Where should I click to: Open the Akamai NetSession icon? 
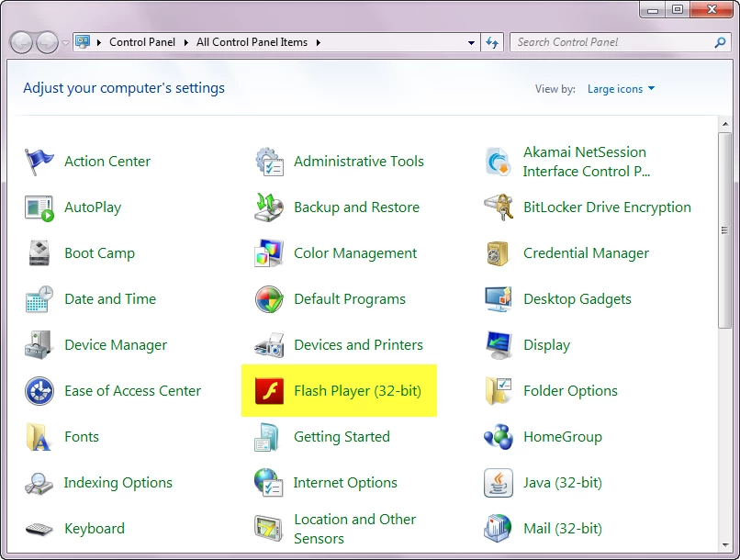tap(499, 162)
